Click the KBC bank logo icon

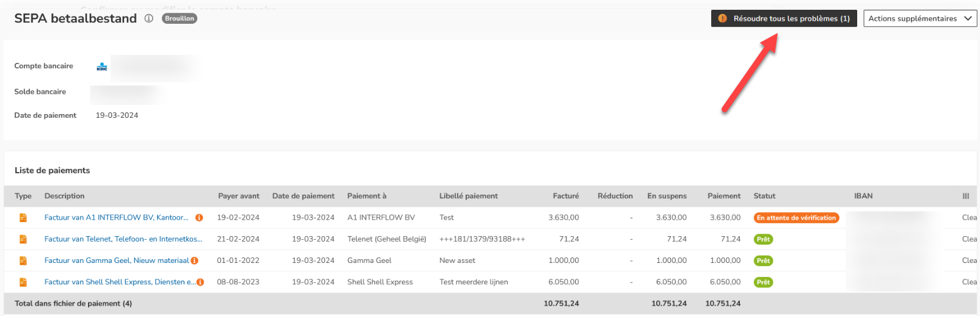(x=102, y=66)
